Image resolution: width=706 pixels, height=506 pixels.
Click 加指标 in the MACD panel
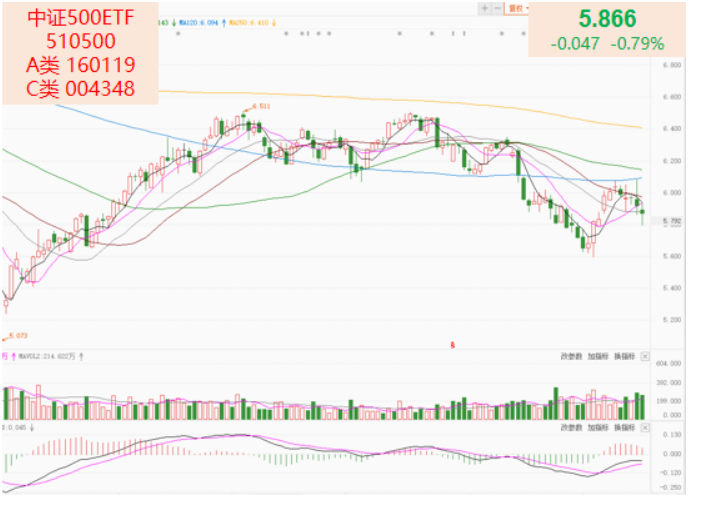coord(598,427)
